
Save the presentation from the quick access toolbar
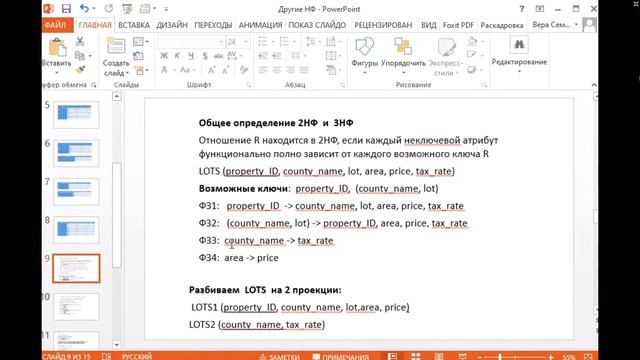pyautogui.click(x=66, y=9)
